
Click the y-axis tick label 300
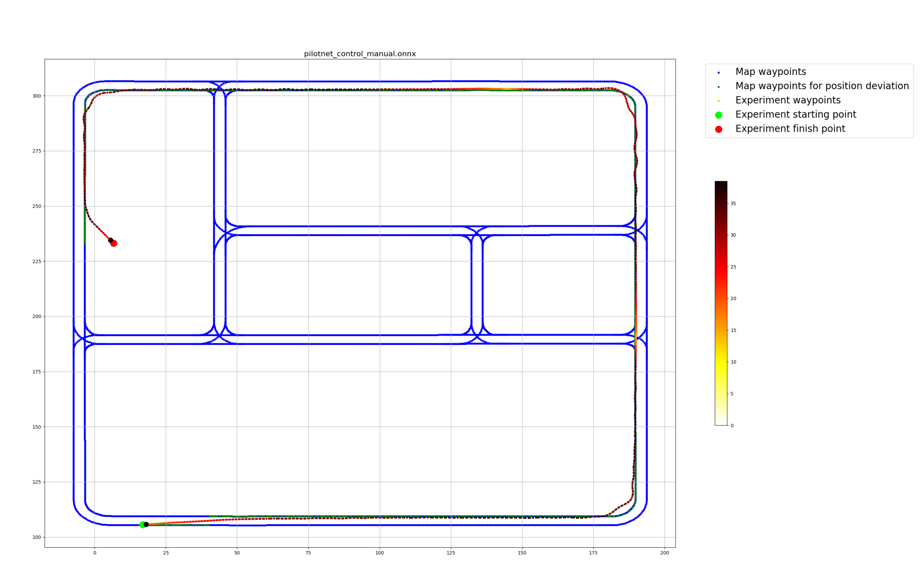click(x=36, y=96)
